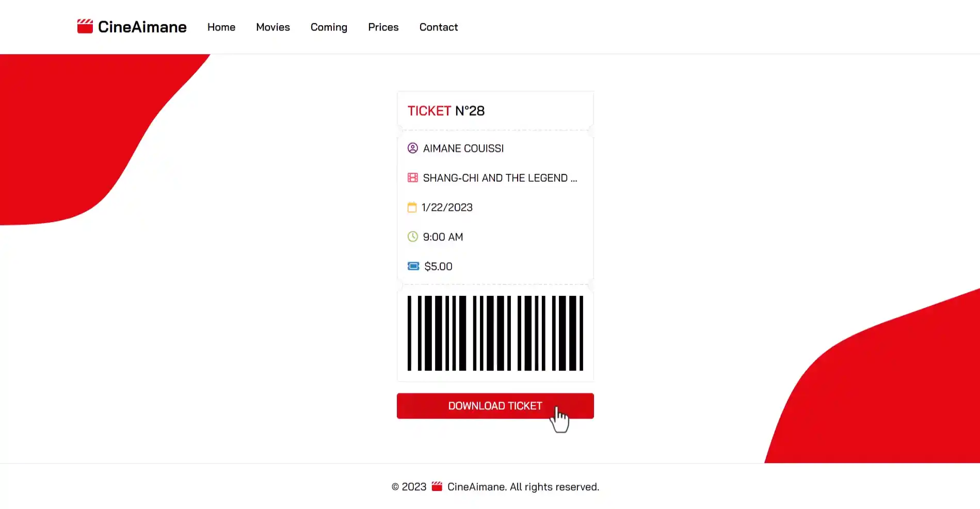Select the Ticket N°28 heading
Viewport: 980px width, 509px height.
[446, 110]
